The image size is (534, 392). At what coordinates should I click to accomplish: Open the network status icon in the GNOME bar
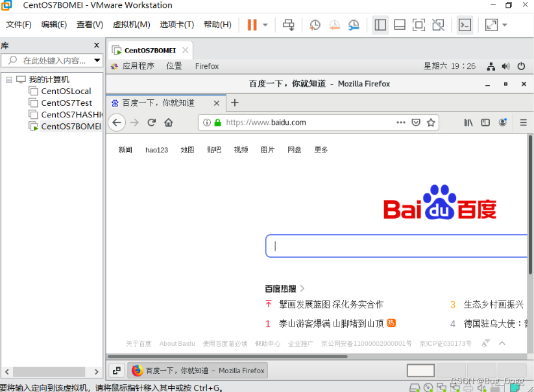491,66
